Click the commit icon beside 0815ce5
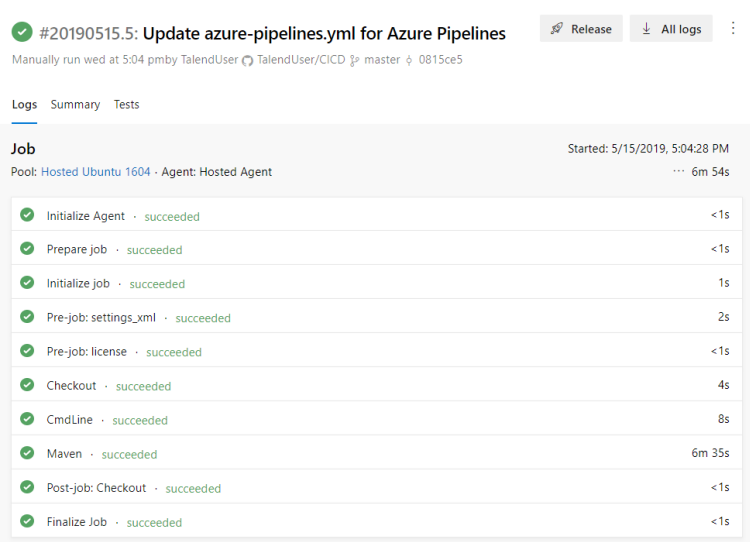The image size is (750, 542). pos(409,60)
